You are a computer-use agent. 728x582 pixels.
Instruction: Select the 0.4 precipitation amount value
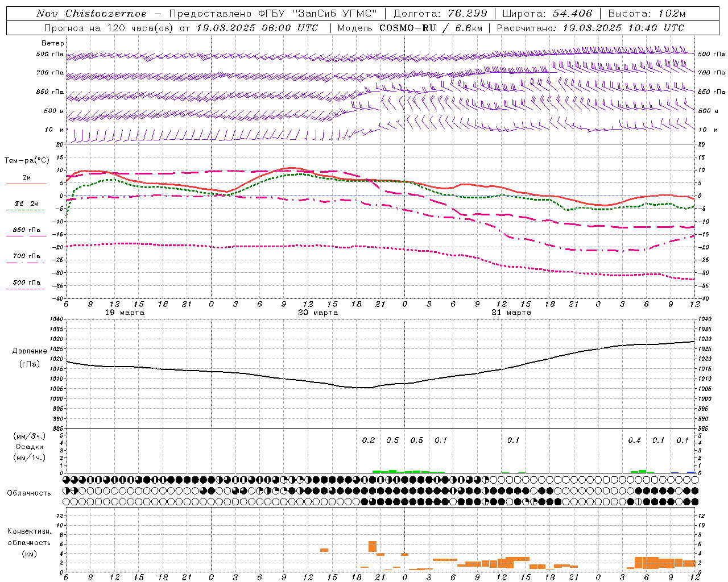[635, 440]
